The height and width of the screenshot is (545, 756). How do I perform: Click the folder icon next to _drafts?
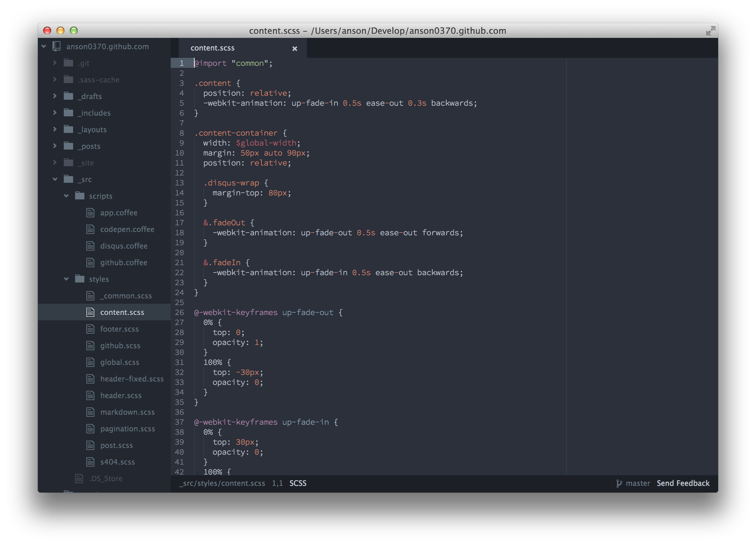pos(68,96)
